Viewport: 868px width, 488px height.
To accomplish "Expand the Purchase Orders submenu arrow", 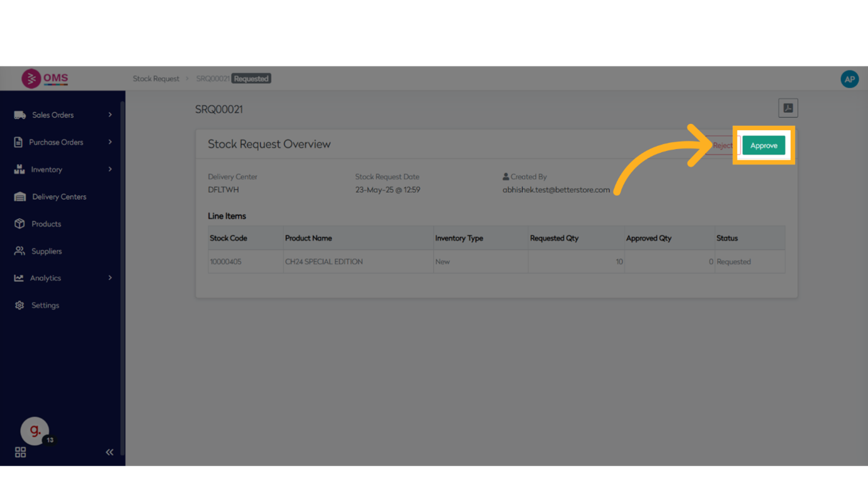I will (x=110, y=142).
